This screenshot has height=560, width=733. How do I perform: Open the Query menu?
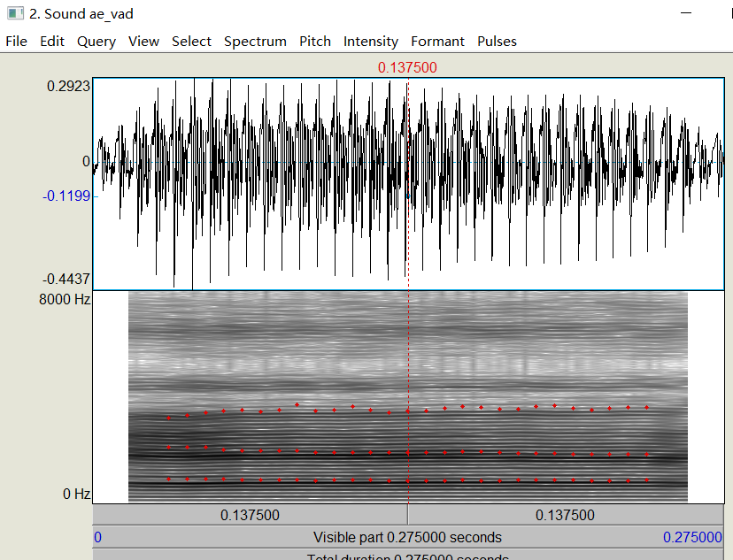(x=96, y=42)
